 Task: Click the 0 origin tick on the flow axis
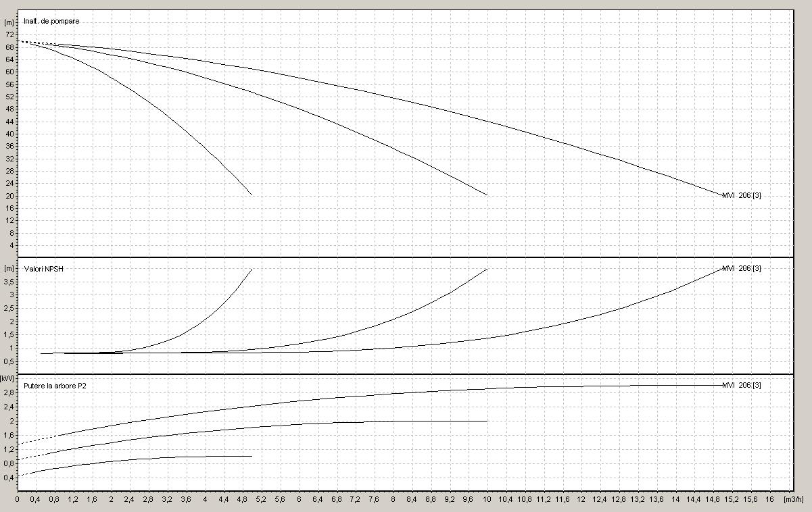click(x=18, y=500)
